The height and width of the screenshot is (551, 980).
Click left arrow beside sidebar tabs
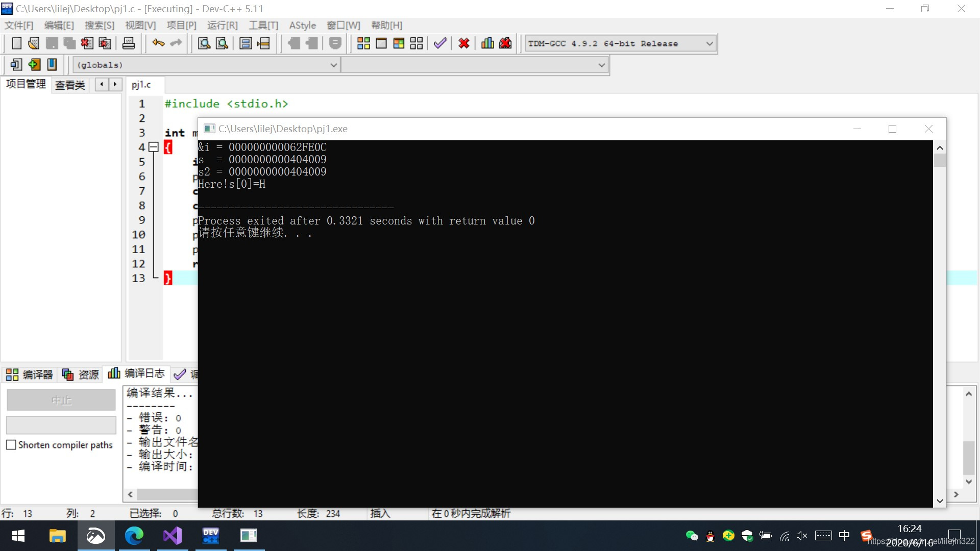tap(102, 84)
